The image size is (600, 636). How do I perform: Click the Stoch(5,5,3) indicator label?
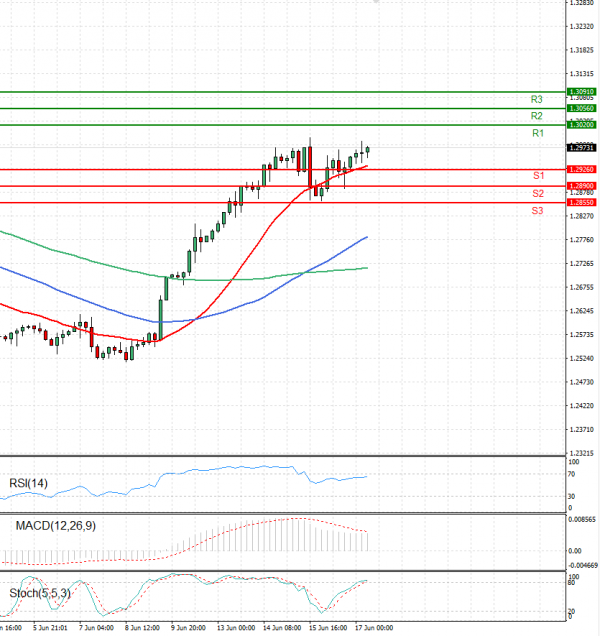(40, 593)
